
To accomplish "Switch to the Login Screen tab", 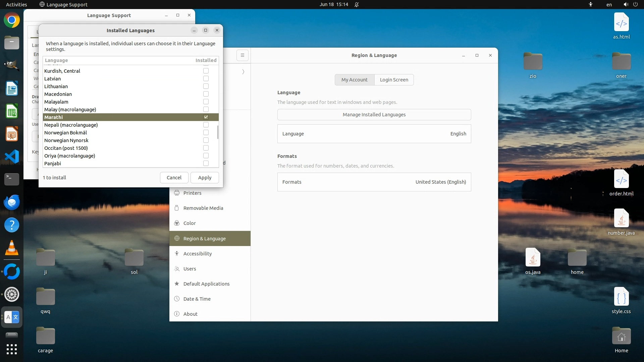I will click(x=394, y=80).
